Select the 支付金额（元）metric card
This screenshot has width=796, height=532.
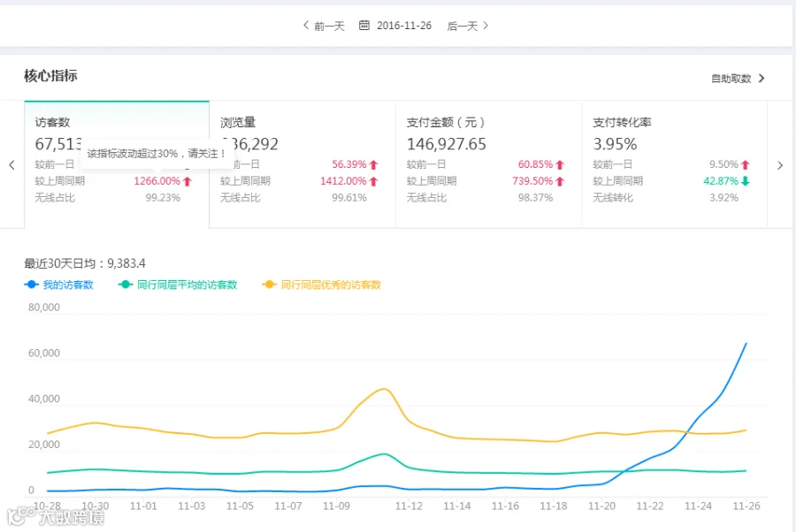click(489, 164)
